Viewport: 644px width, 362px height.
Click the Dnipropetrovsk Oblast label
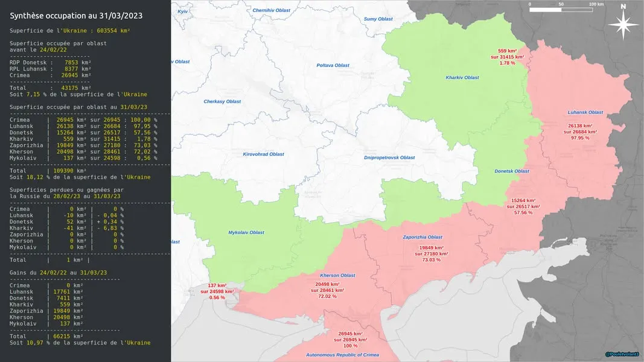pos(389,157)
